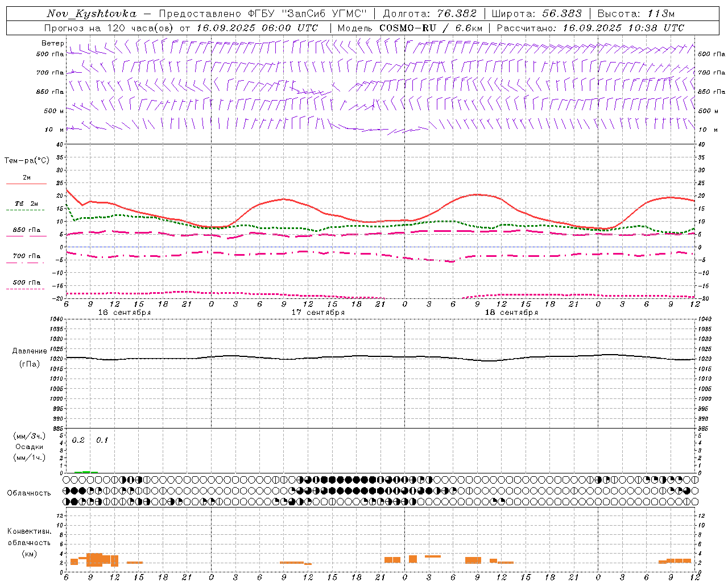Viewport: 728px width, 582px height.
Task: Click the "Td 2м" dew point legend entry
Action: click(x=26, y=203)
